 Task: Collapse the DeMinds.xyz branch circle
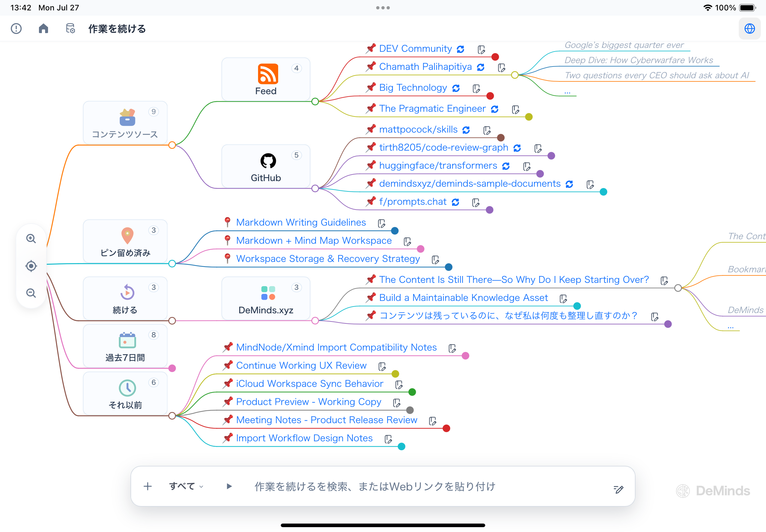point(315,321)
